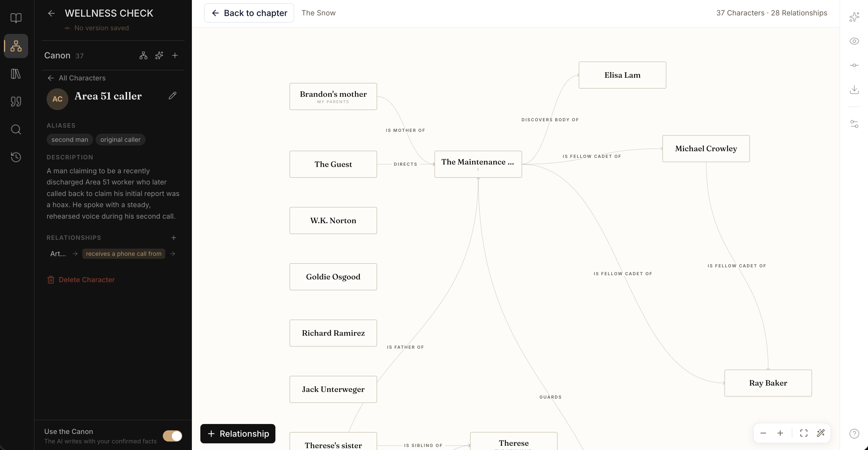This screenshot has width=868, height=450.
Task: Go back to All Characters
Action: pyautogui.click(x=77, y=78)
